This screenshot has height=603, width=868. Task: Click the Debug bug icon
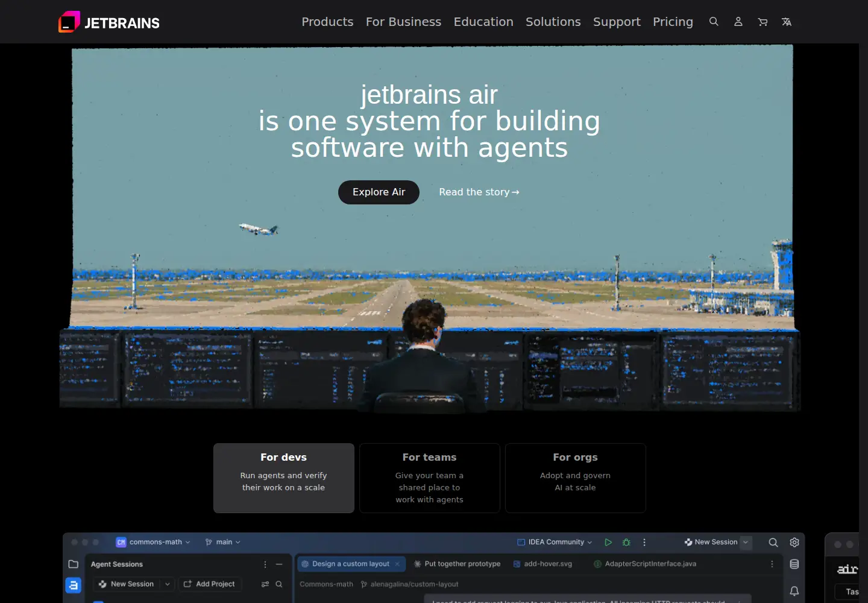pyautogui.click(x=626, y=542)
